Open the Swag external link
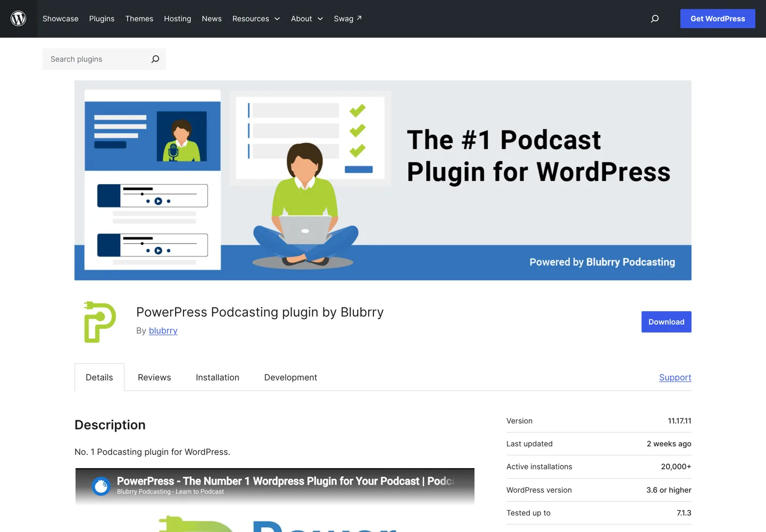This screenshot has width=766, height=532. pyautogui.click(x=348, y=19)
